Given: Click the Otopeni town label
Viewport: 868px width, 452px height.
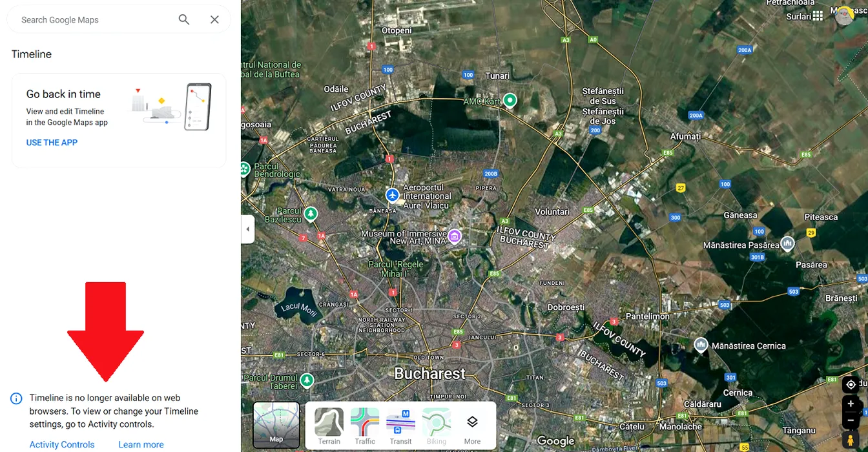Looking at the screenshot, I should point(397,30).
